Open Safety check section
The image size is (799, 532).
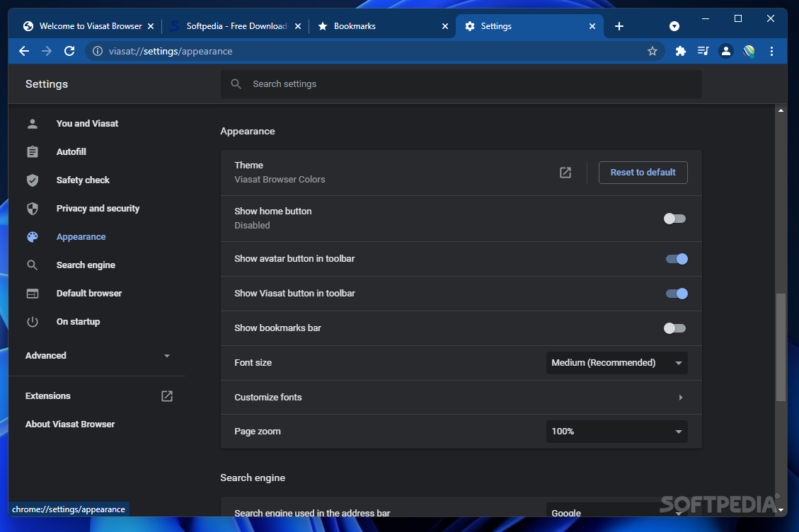83,180
